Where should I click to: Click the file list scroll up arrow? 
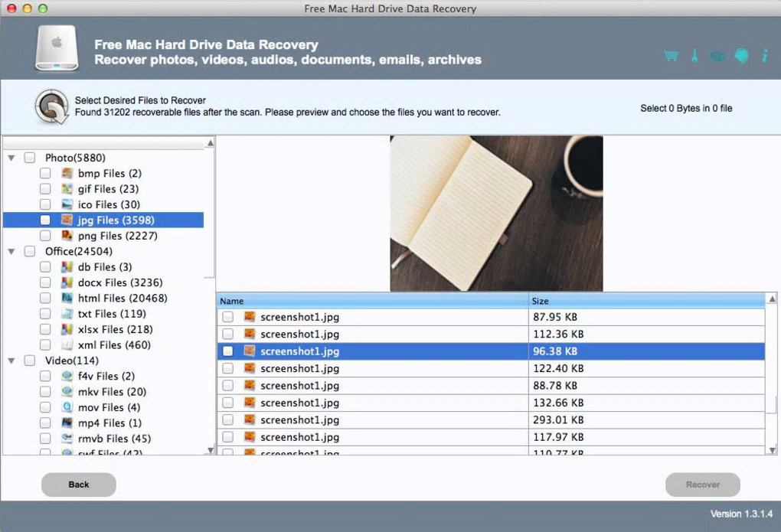click(772, 299)
